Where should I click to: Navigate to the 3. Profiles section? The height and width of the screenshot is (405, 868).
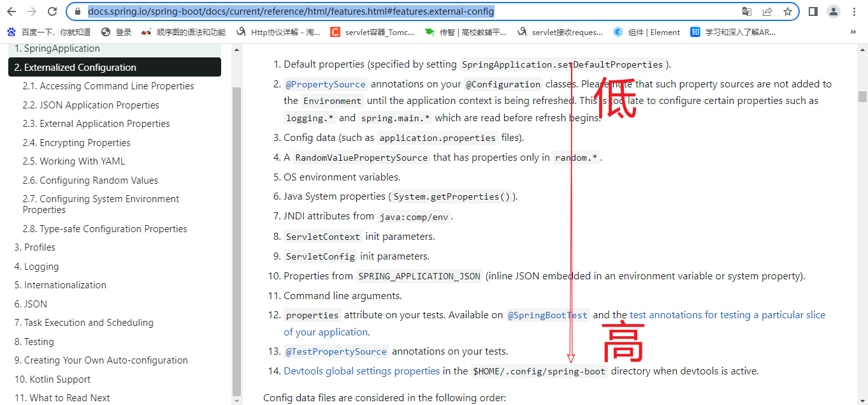(x=35, y=247)
